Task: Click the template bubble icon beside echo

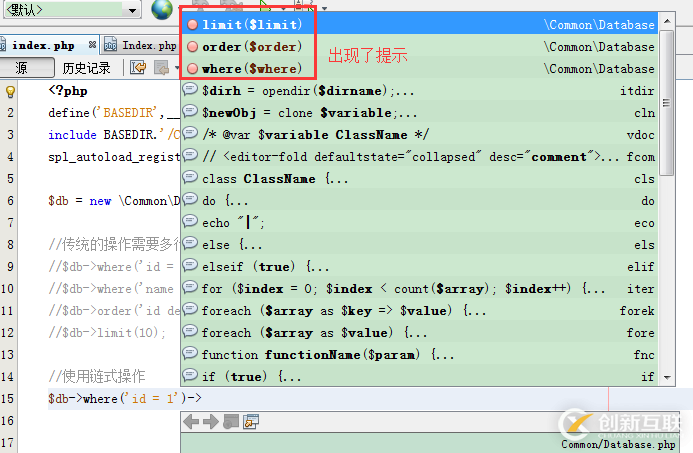Action: [190, 221]
